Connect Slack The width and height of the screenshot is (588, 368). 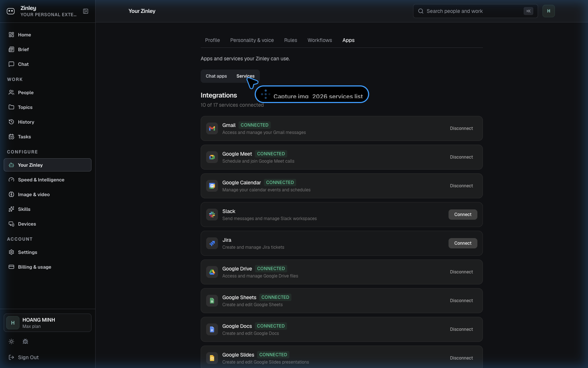pos(463,215)
